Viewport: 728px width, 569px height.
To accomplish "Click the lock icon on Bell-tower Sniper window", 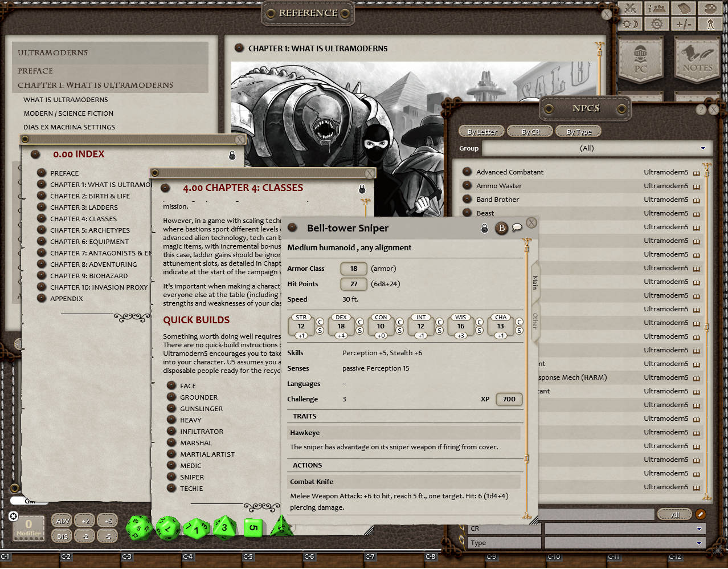I will click(484, 227).
